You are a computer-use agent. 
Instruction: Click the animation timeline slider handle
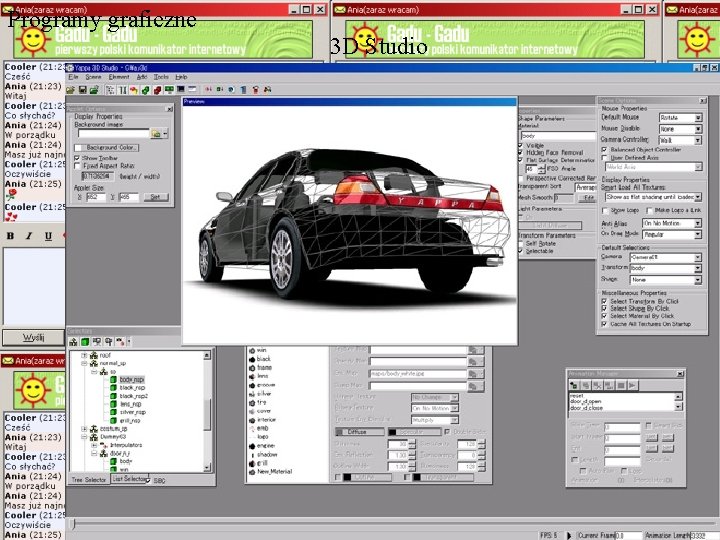(72, 523)
